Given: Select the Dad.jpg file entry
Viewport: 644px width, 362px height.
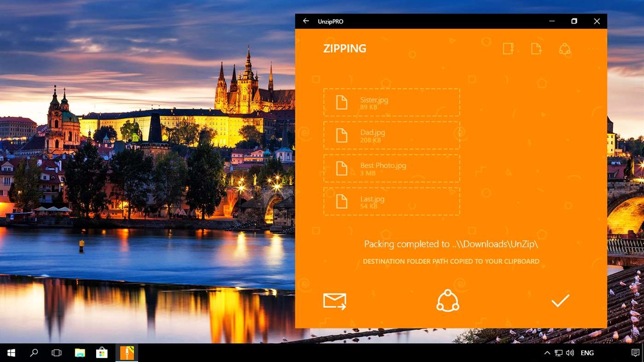Looking at the screenshot, I should click(x=392, y=135).
